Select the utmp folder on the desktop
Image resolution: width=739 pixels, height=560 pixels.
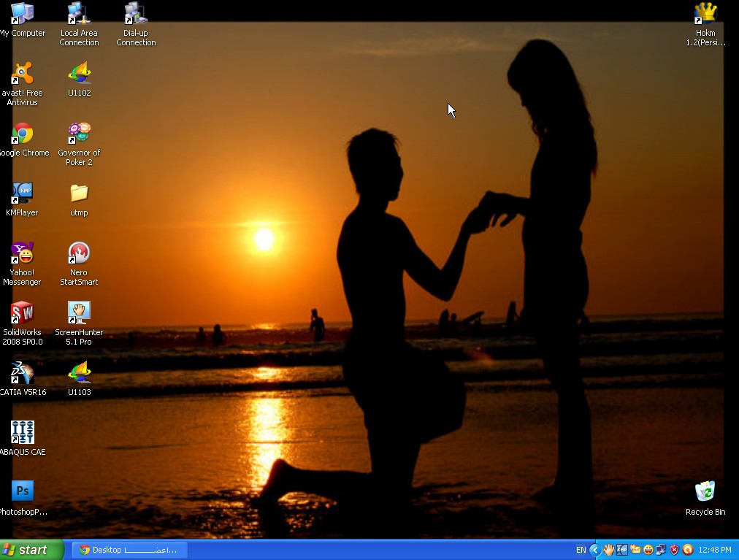(79, 193)
